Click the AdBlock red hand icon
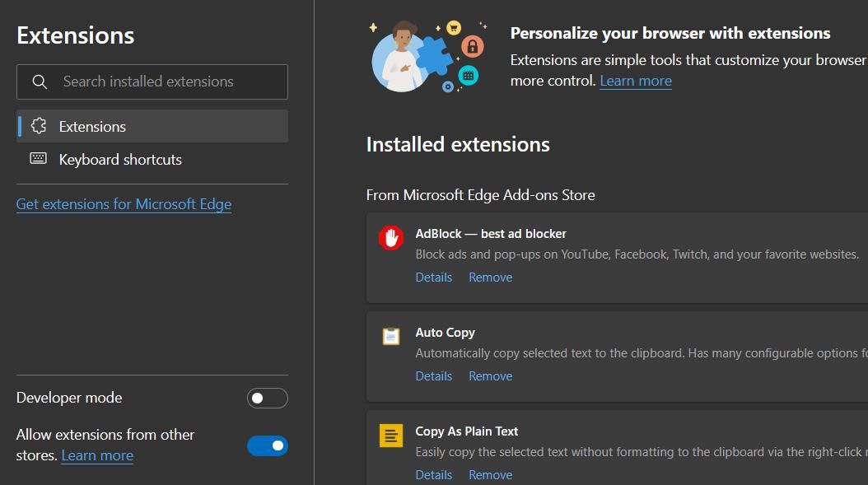Viewport: 868px width, 485px height. pos(391,238)
